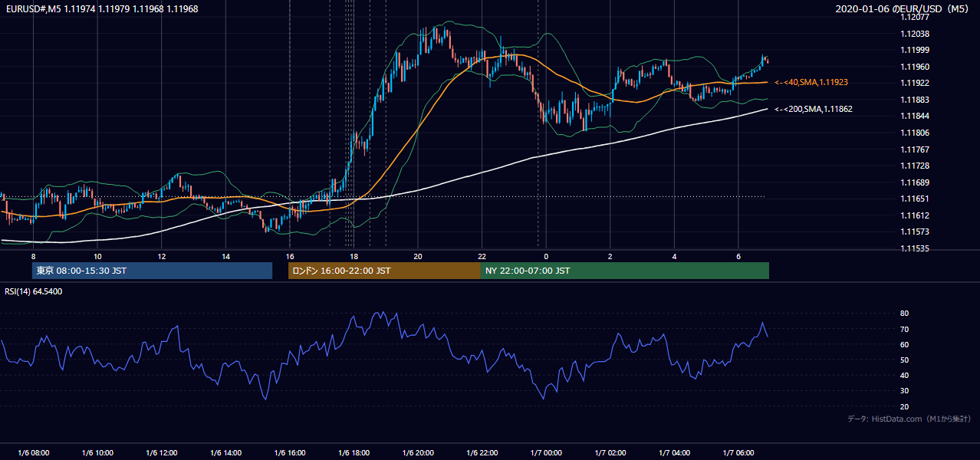Screen dimensions: 980x460
Task: Click the 1/6 08:00 date label
Action: tap(33, 452)
